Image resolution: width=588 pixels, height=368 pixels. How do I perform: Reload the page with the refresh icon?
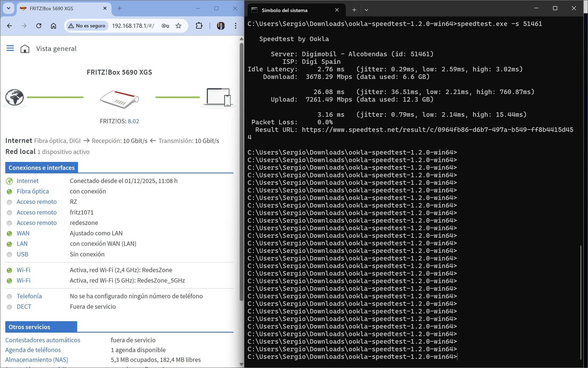tap(38, 26)
